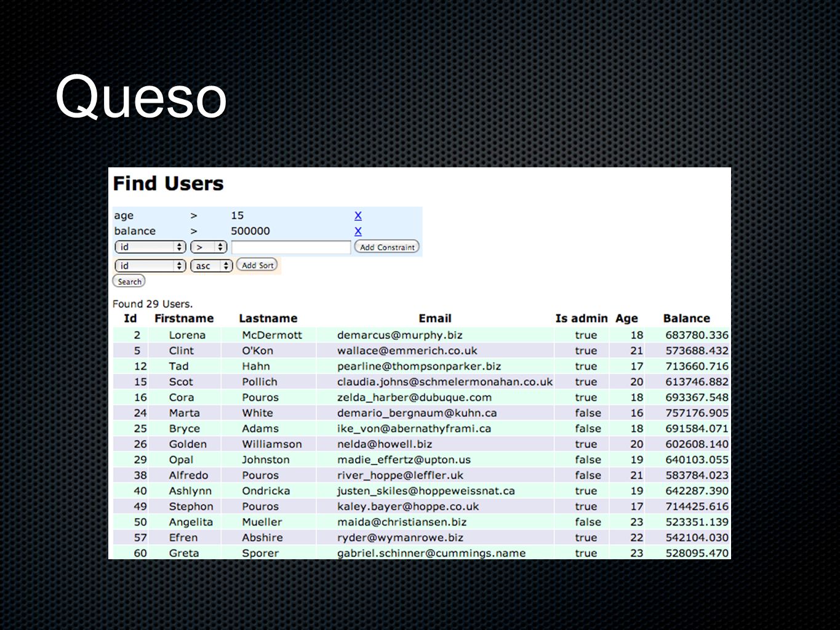Click email maida@christiansen.biz
This screenshot has height=630, width=840.
coord(401,522)
